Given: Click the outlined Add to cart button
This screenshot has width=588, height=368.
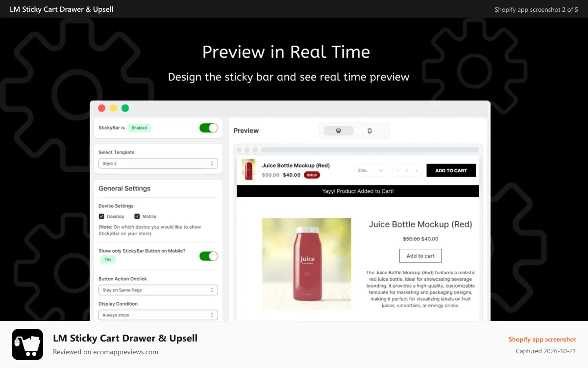Looking at the screenshot, I should pos(420,256).
